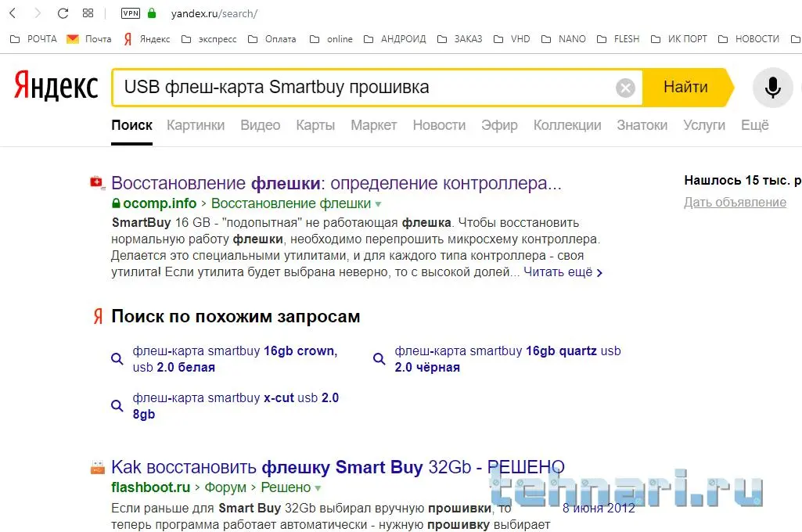Click magnifier icon beside 16gb crown suggestion
802x532 pixels.
pyautogui.click(x=117, y=358)
